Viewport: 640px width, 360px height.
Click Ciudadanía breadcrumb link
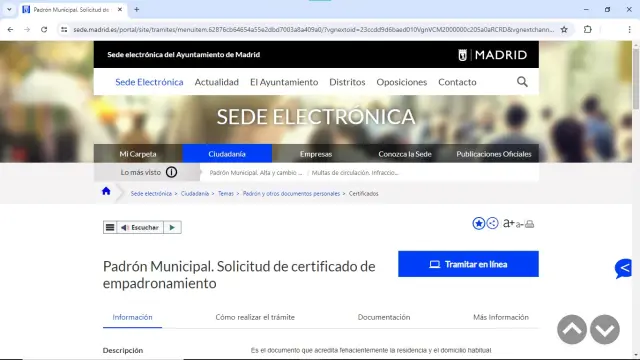click(195, 193)
